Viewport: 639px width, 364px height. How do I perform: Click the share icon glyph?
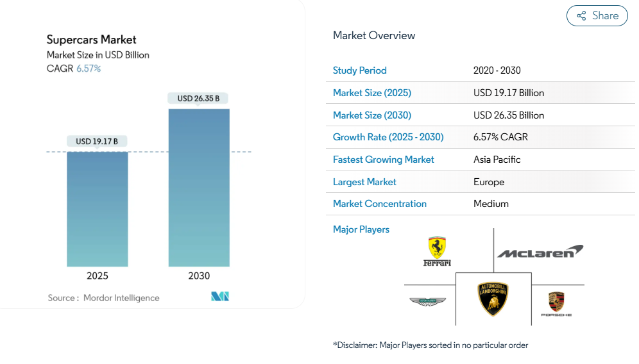click(581, 16)
